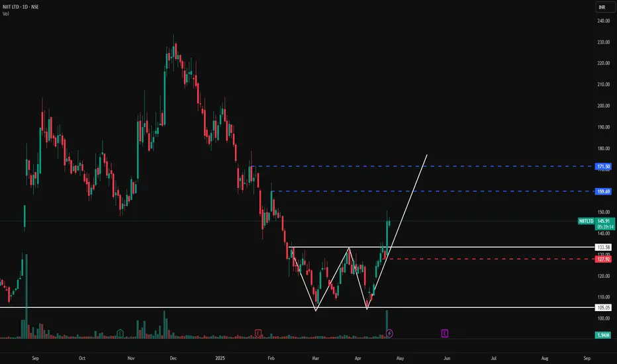The image size is (617, 364).
Task: Click the 2025 label on time axis
Action: coord(220,358)
